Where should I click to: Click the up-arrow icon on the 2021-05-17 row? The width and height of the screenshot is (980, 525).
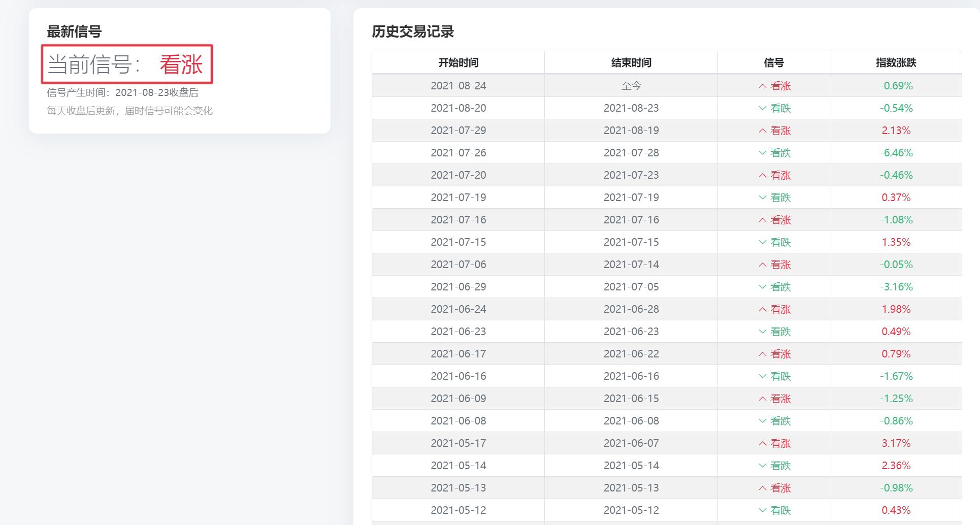pos(761,443)
